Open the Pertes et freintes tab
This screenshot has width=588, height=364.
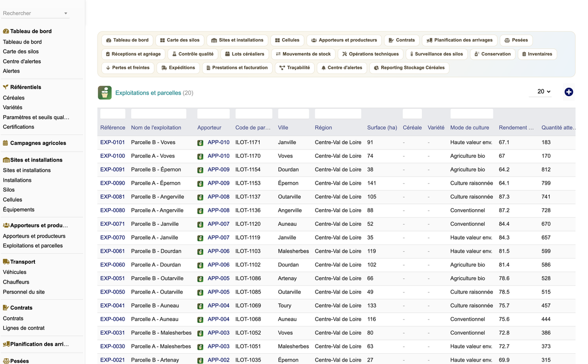pyautogui.click(x=127, y=68)
